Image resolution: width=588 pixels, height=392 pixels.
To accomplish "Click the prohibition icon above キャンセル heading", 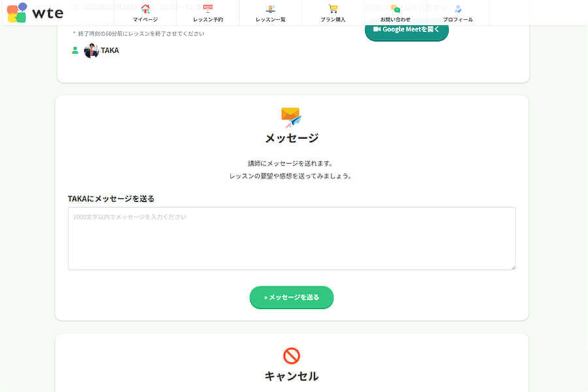I will click(292, 355).
